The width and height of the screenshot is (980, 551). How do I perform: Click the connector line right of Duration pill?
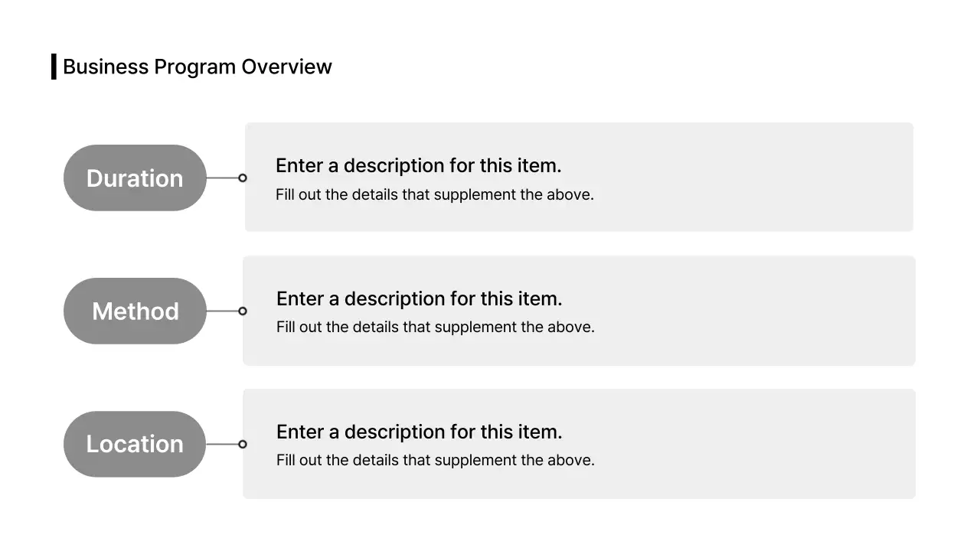pos(222,178)
